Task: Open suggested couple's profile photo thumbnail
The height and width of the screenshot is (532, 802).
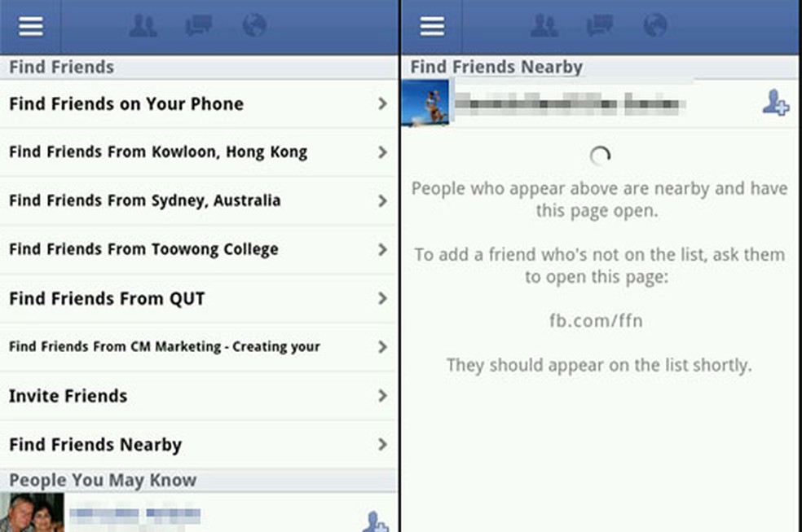Action: 32,512
